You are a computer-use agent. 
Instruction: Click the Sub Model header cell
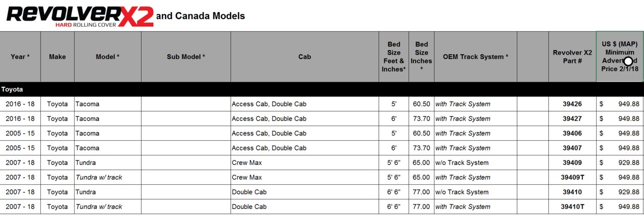[186, 57]
